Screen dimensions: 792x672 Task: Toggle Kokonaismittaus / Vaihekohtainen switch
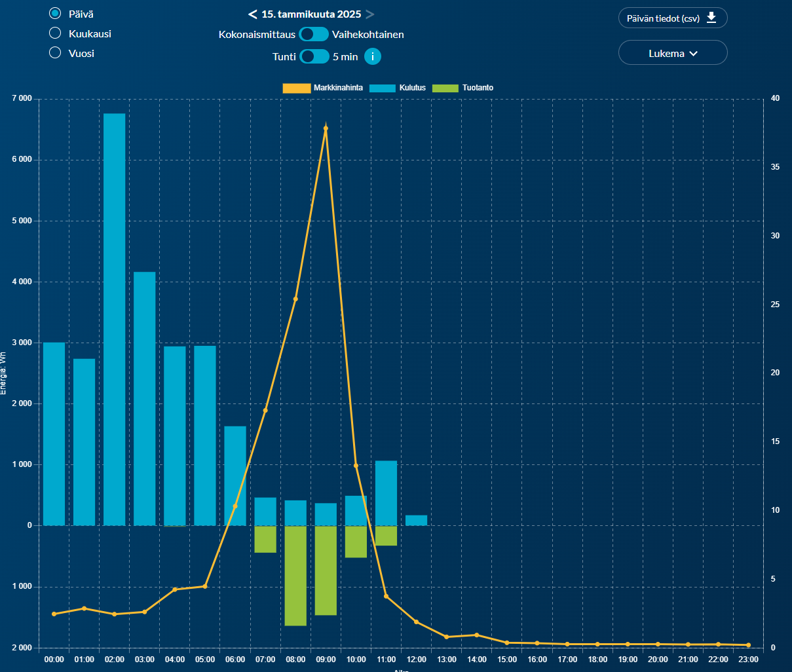[x=314, y=34]
